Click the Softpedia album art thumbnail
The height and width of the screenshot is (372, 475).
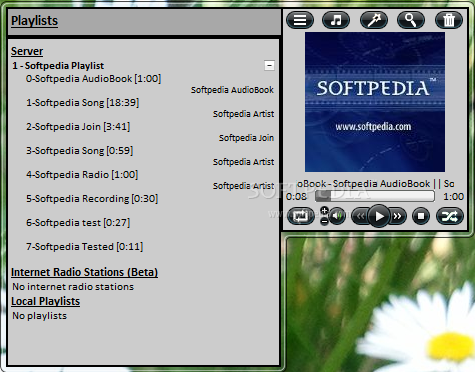(375, 102)
